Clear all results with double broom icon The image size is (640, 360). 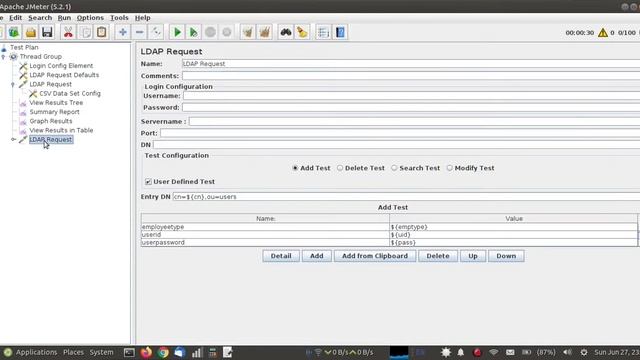tap(264, 32)
